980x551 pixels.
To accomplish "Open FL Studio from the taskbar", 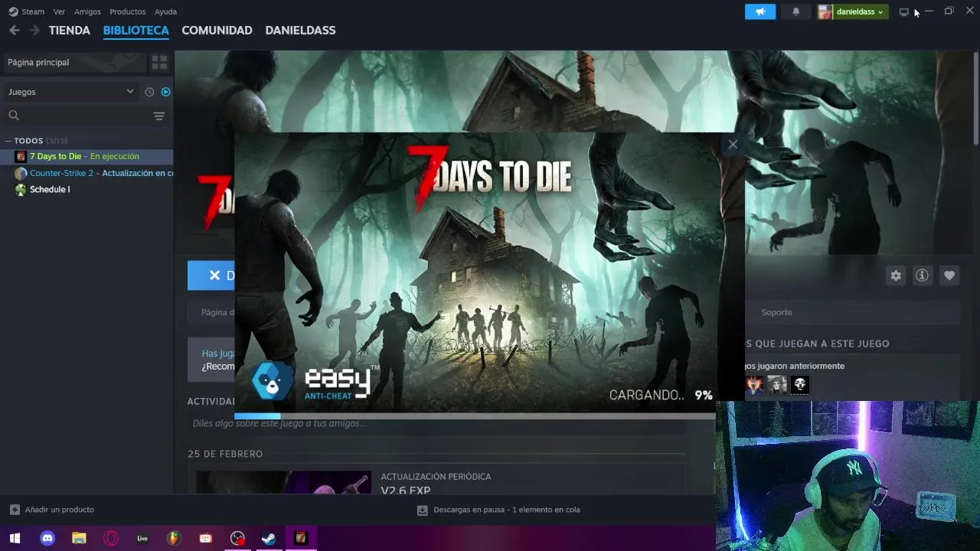I will tap(174, 538).
